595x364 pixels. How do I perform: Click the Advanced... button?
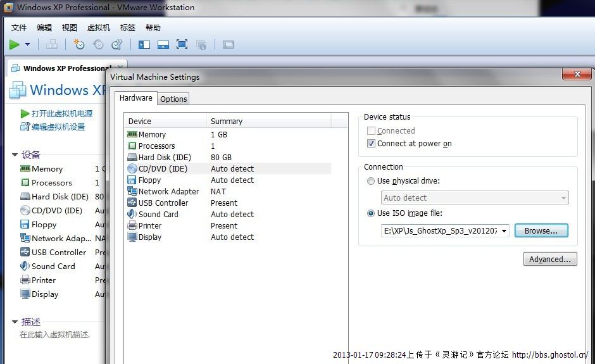(x=549, y=259)
